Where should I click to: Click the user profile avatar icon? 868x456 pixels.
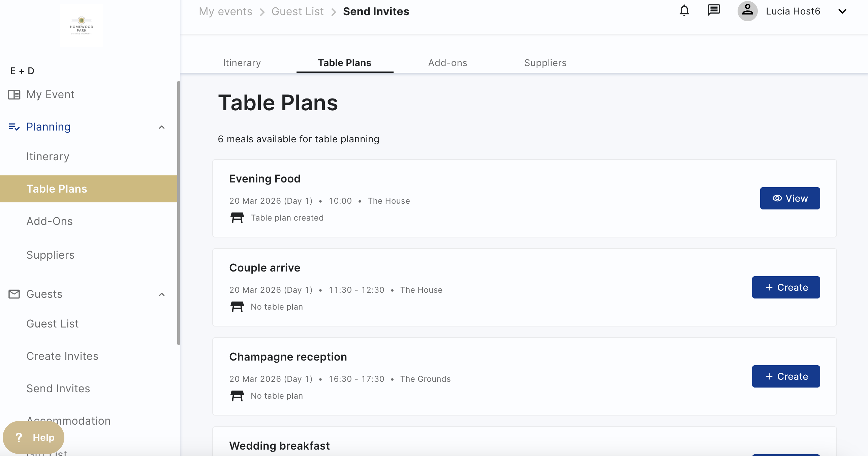click(747, 11)
